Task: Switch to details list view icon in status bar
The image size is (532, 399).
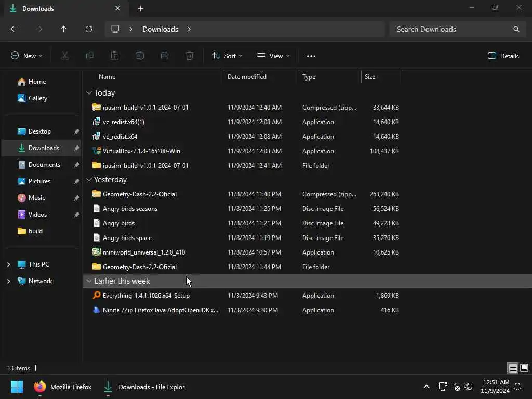Action: tap(513, 368)
